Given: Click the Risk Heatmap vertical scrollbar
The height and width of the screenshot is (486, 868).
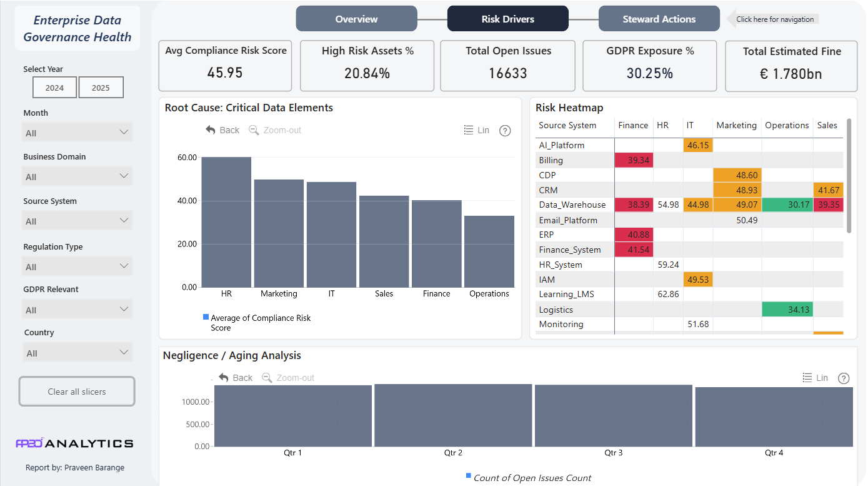Looking at the screenshot, I should (x=849, y=176).
